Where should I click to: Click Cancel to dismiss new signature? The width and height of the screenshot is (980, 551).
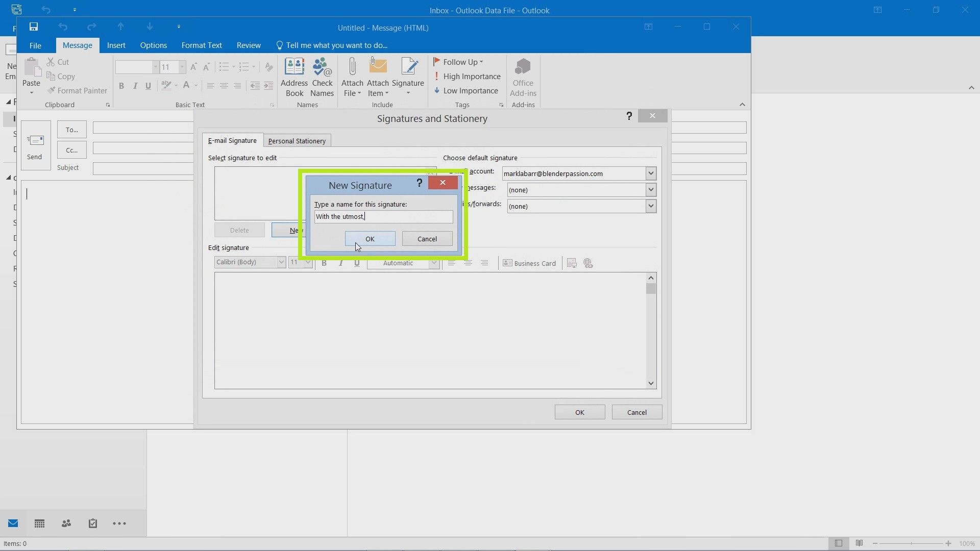427,238
